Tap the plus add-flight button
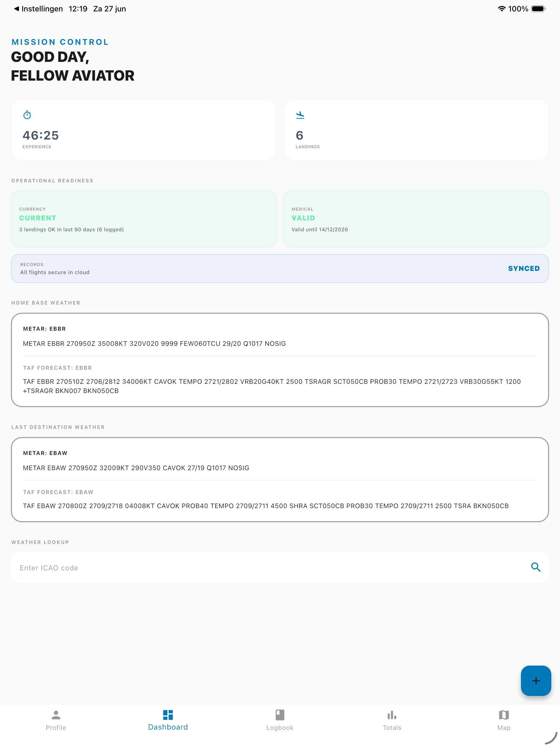560x747 pixels. pos(536,680)
